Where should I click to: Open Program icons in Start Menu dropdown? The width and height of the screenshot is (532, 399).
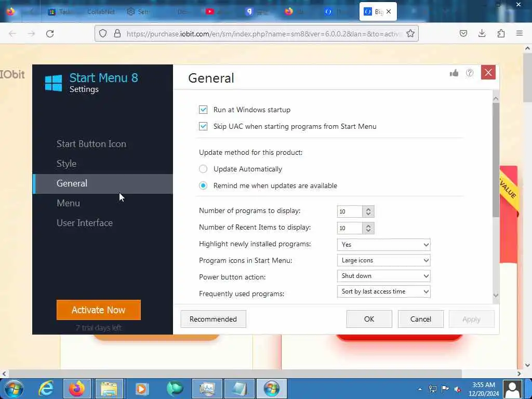(384, 260)
